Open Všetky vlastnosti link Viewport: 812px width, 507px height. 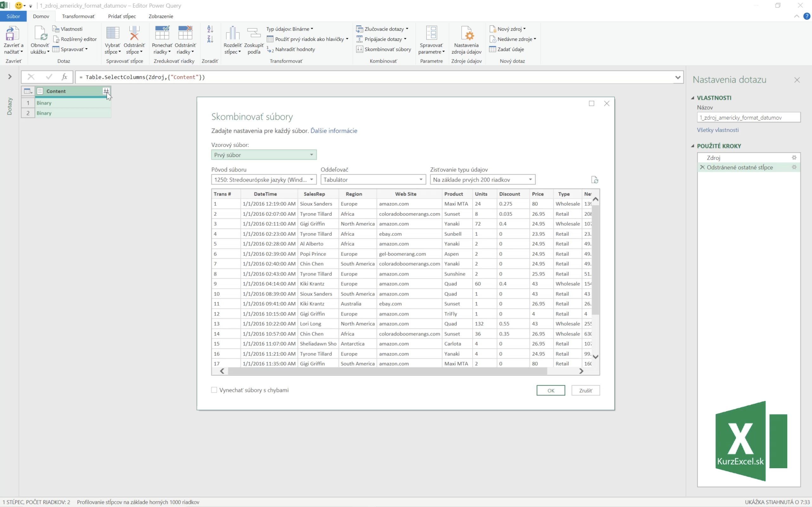(717, 130)
